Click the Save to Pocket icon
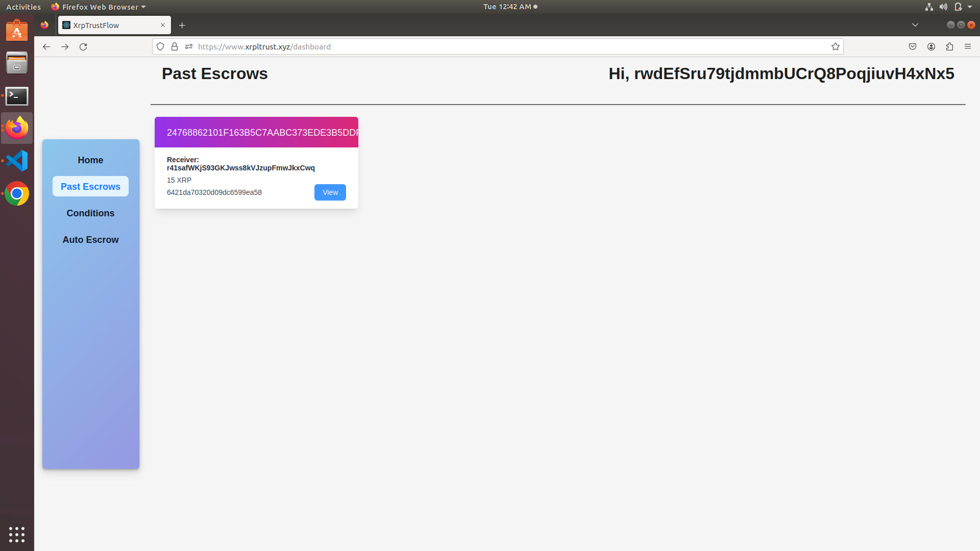 point(913,46)
